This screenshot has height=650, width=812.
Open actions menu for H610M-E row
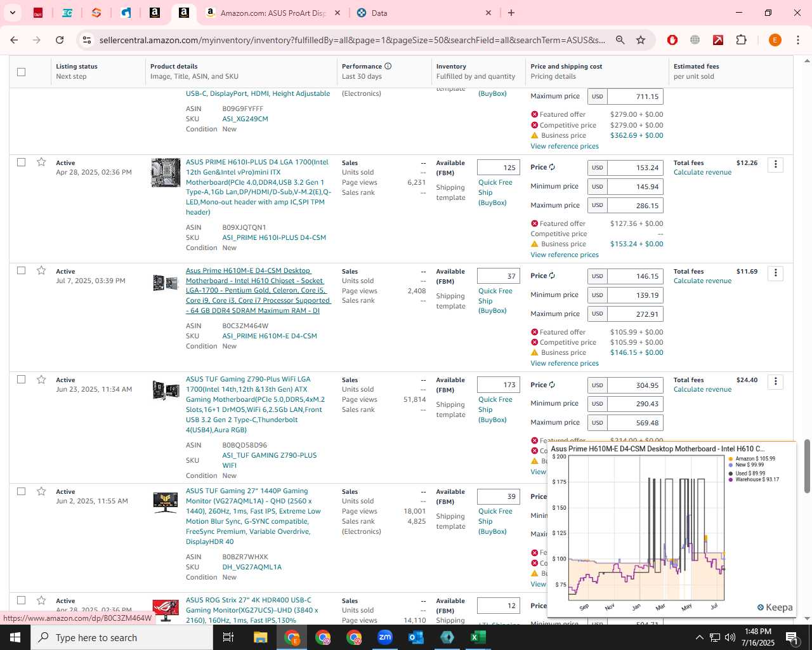pos(775,273)
